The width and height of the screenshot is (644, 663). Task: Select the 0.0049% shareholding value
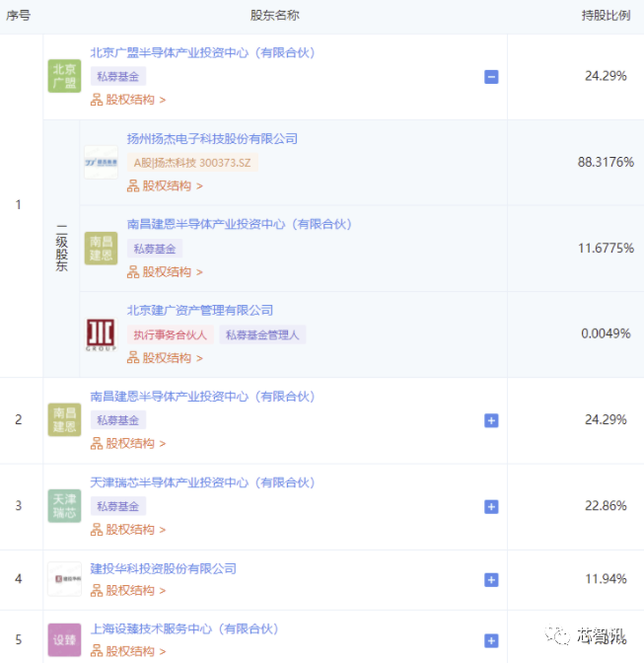[x=606, y=333]
